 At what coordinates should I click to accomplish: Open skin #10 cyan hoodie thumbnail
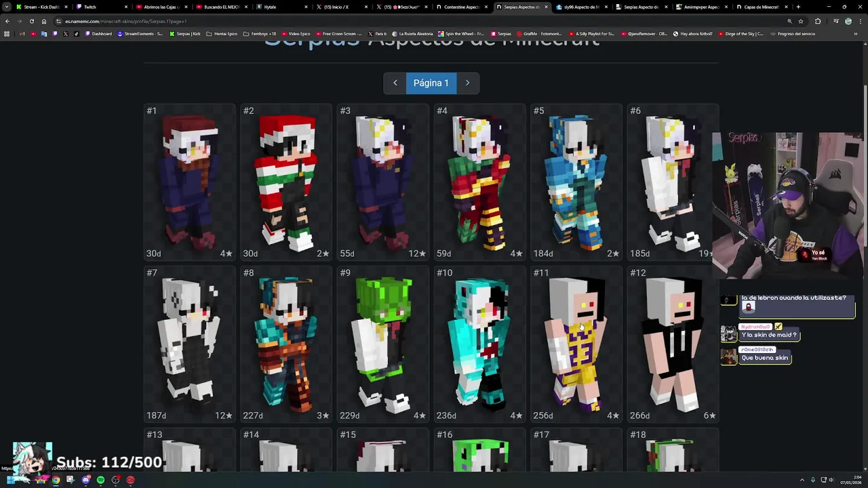pos(479,344)
